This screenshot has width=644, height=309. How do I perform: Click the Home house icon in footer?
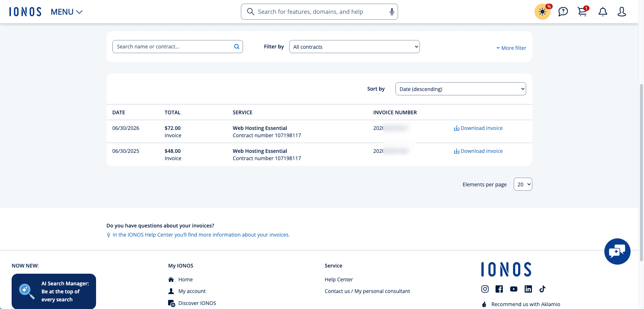171,280
